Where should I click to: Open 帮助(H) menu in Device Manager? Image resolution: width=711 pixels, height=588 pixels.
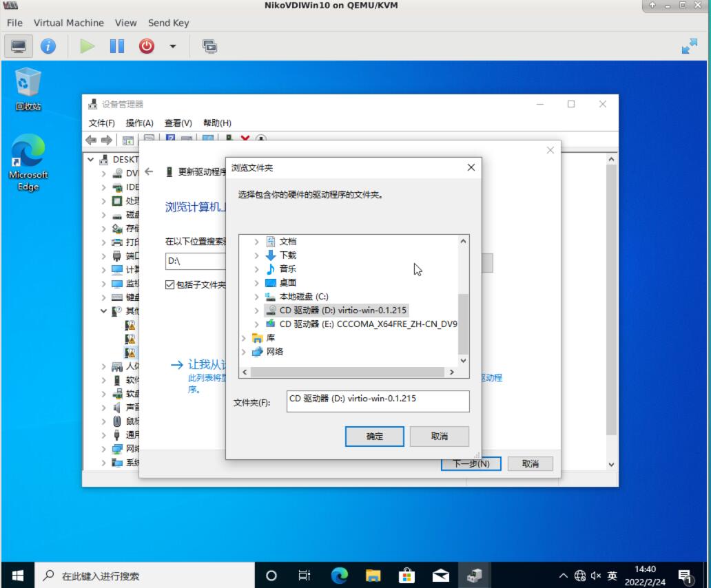tap(217, 123)
